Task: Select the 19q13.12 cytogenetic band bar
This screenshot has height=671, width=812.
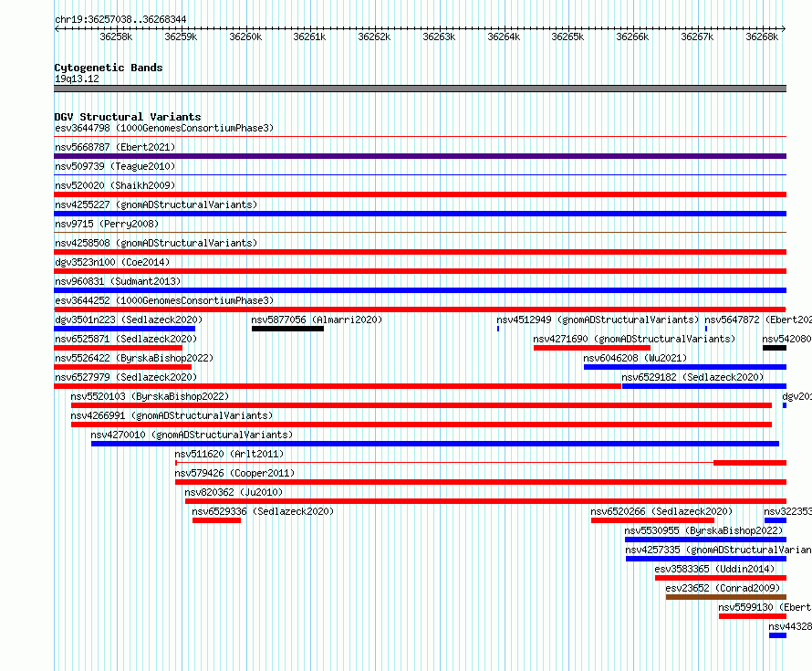Action: (420, 89)
